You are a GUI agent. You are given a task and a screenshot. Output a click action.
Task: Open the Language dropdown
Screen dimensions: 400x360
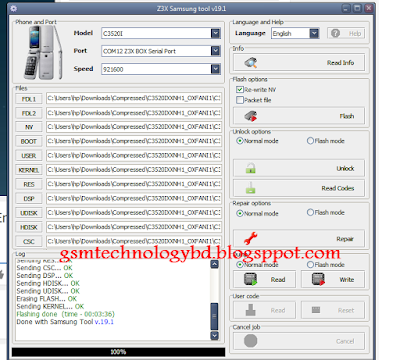click(x=314, y=33)
